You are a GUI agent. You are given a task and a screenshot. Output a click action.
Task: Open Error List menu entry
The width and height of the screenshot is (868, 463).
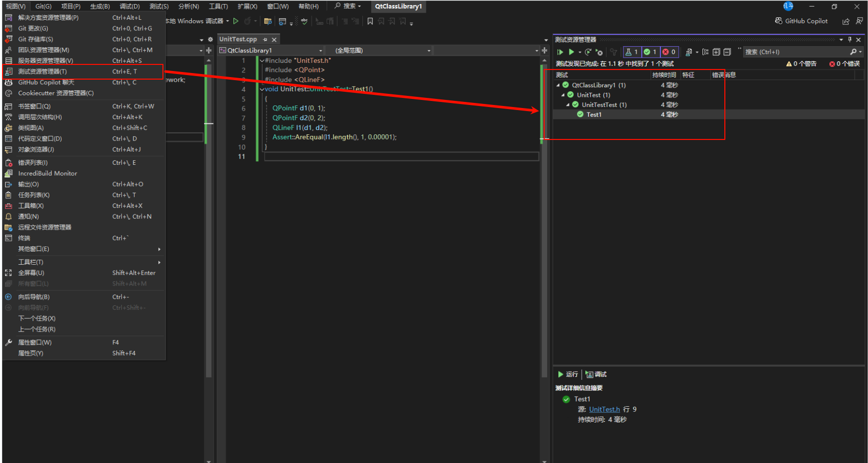point(84,163)
